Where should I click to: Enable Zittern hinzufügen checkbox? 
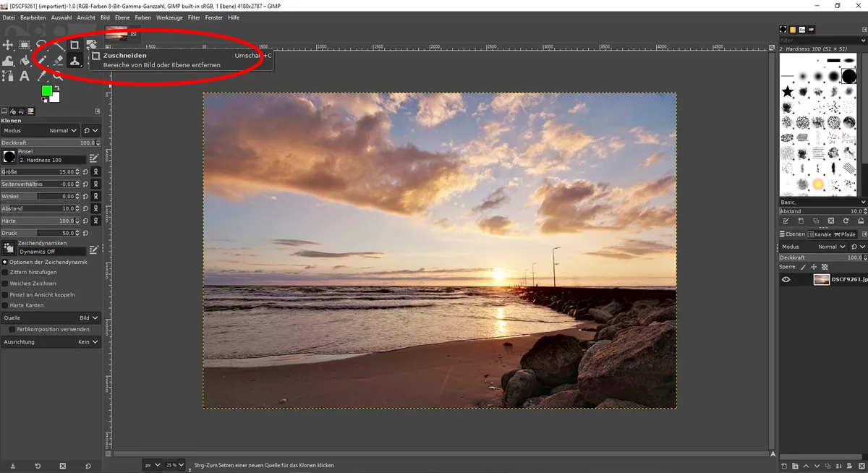click(x=5, y=273)
